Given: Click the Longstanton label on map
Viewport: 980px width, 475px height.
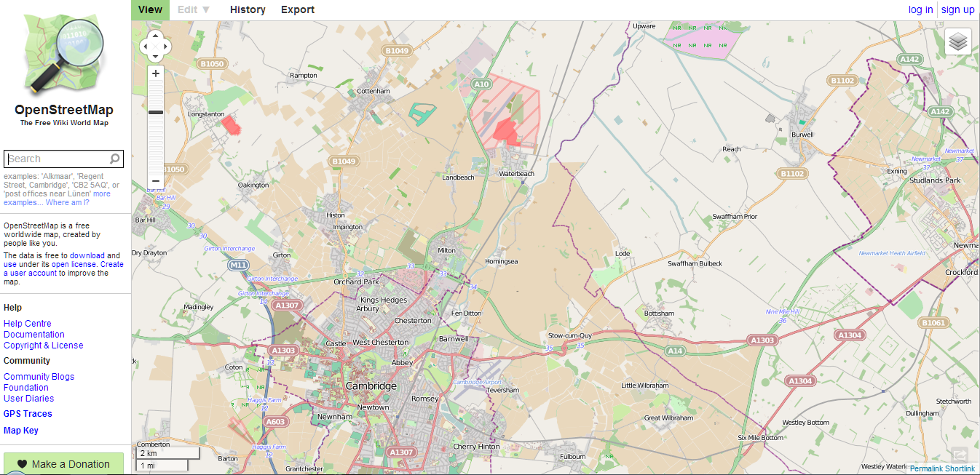Looking at the screenshot, I should (206, 114).
